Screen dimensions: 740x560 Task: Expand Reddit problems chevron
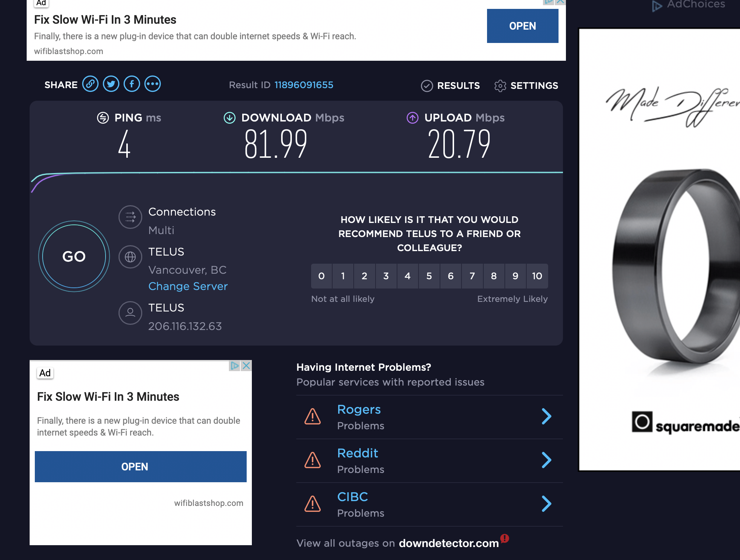(x=546, y=460)
